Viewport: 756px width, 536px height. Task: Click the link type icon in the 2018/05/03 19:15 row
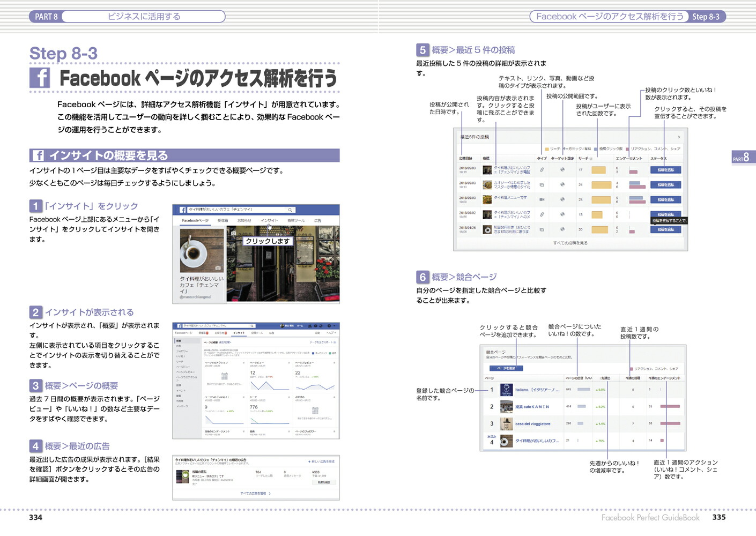(542, 169)
